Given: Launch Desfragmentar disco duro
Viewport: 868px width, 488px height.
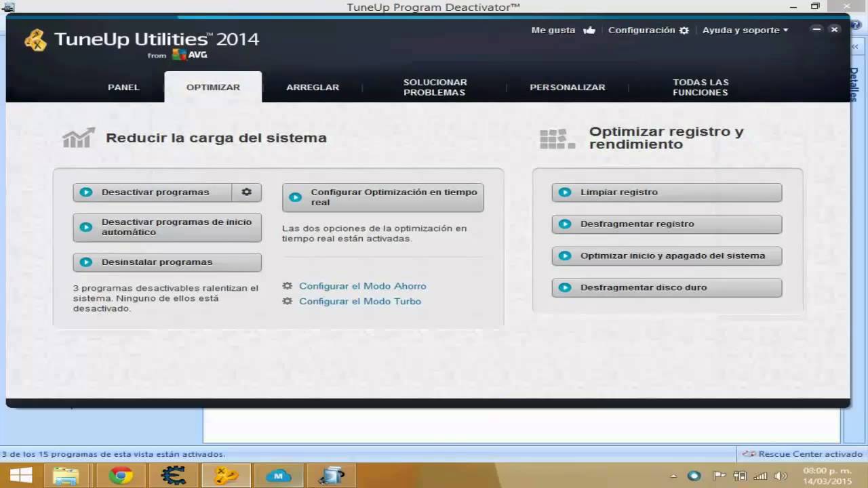Looking at the screenshot, I should click(x=667, y=288).
